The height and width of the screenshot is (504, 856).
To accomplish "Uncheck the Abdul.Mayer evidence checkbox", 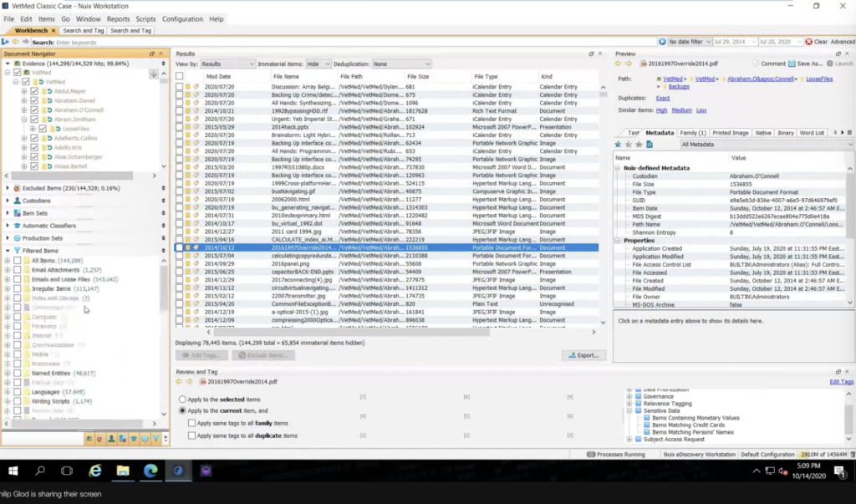I will [34, 91].
